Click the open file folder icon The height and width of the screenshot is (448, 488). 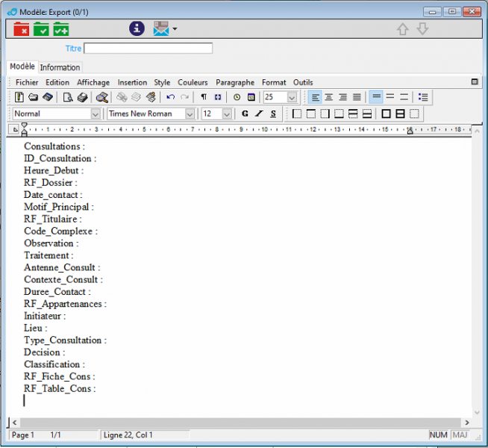(x=34, y=97)
